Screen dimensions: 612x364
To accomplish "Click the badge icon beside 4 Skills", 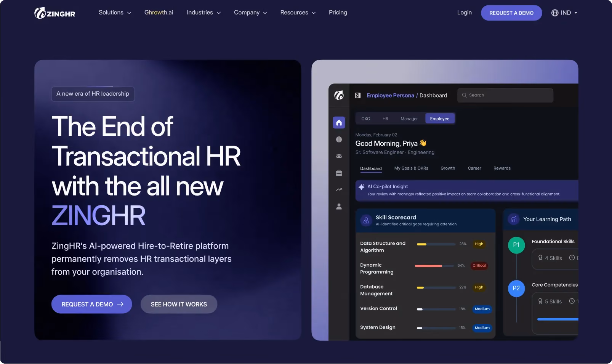I will (540, 258).
